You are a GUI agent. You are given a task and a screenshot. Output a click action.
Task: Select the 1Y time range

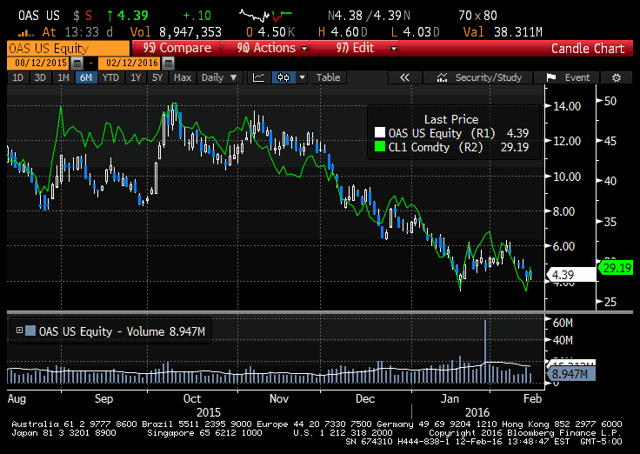point(136,78)
